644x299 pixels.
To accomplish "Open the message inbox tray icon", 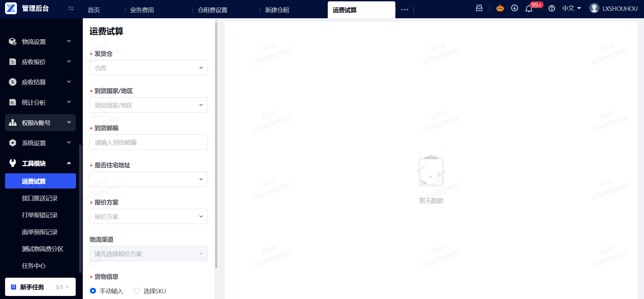I will click(479, 8).
